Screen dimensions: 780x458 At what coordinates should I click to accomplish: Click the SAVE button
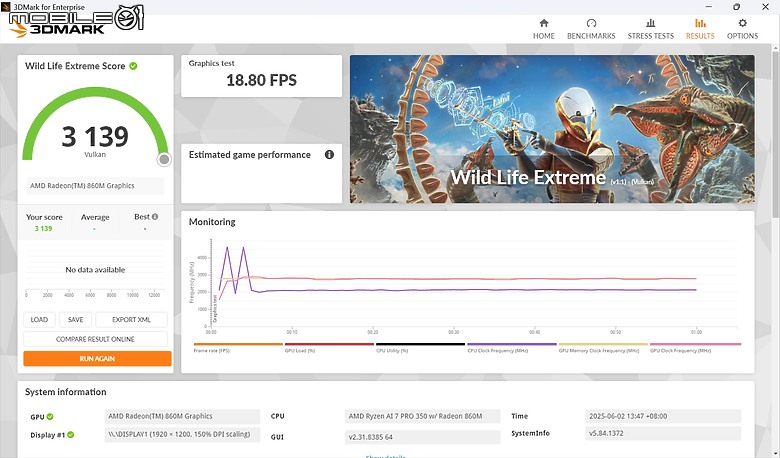[x=76, y=320]
